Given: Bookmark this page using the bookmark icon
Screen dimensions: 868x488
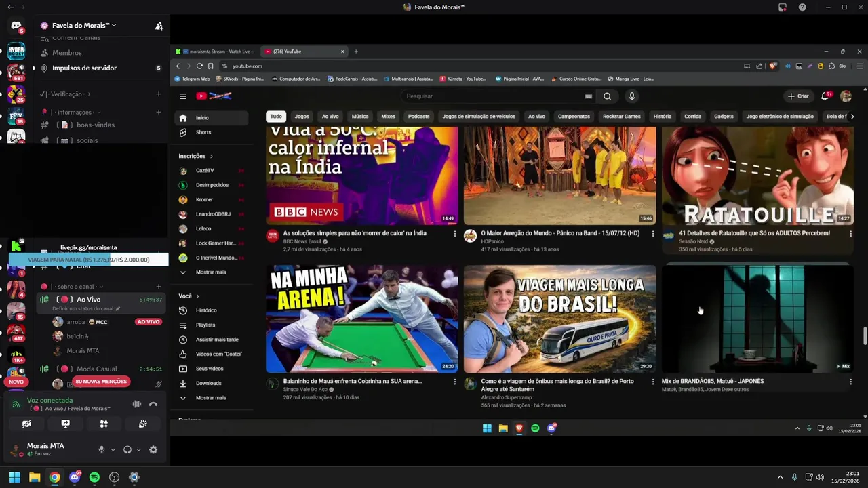Looking at the screenshot, I should tap(211, 66).
